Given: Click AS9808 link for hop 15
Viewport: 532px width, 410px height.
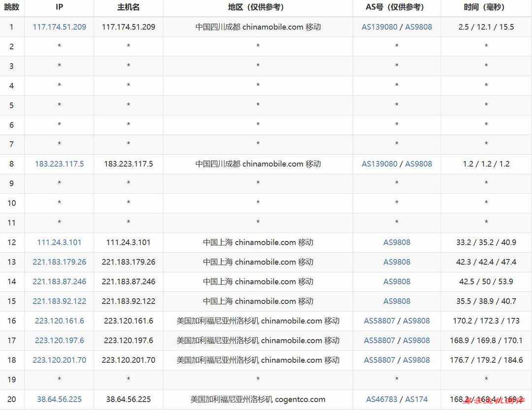Looking at the screenshot, I should click(397, 301).
